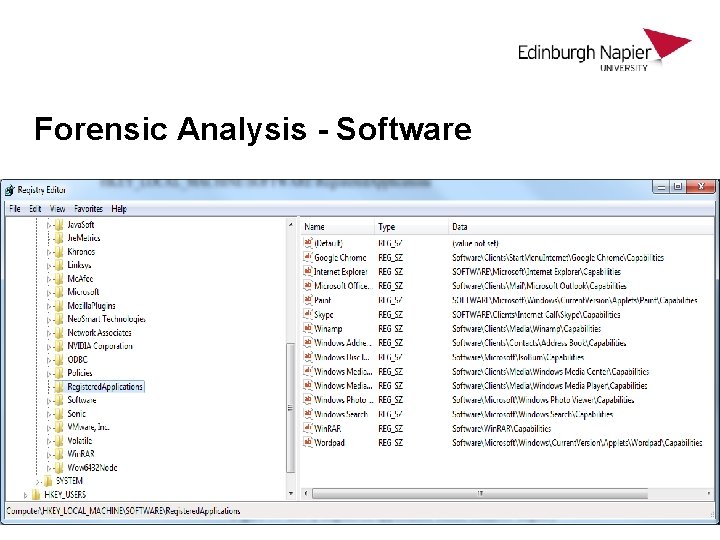
Task: Select the Software key in tree
Action: coord(82,400)
